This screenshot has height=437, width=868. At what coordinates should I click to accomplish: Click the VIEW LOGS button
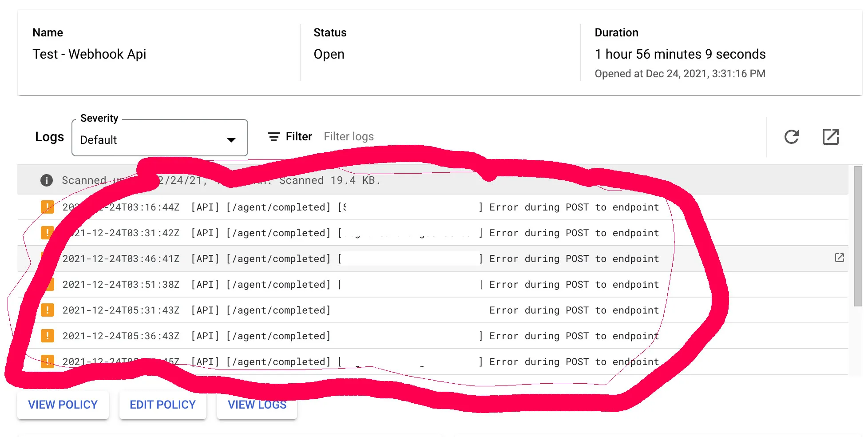(257, 405)
